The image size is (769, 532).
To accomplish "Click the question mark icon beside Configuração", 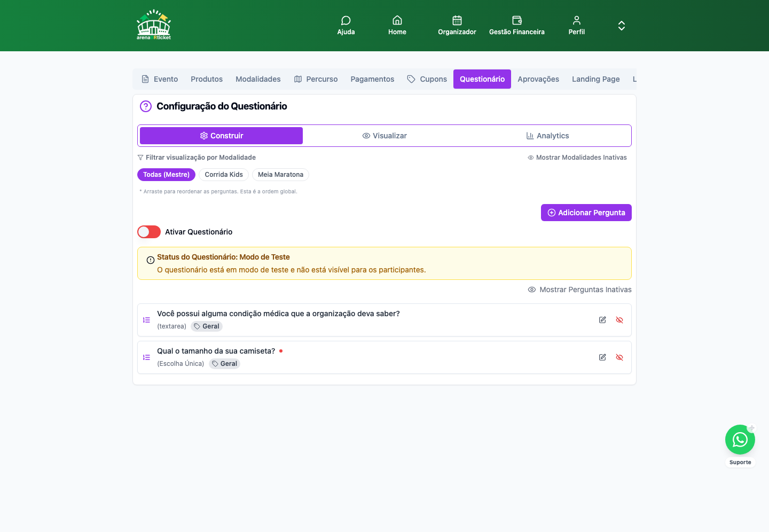I will pyautogui.click(x=146, y=106).
